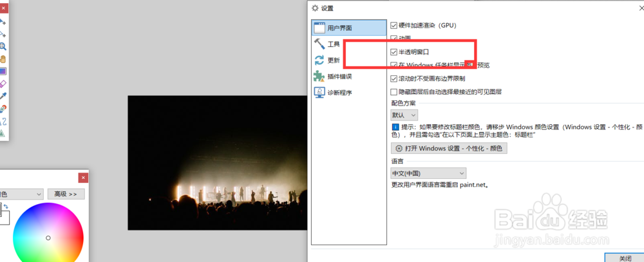Select the Move Selected Pixels tool

pyautogui.click(x=3, y=21)
